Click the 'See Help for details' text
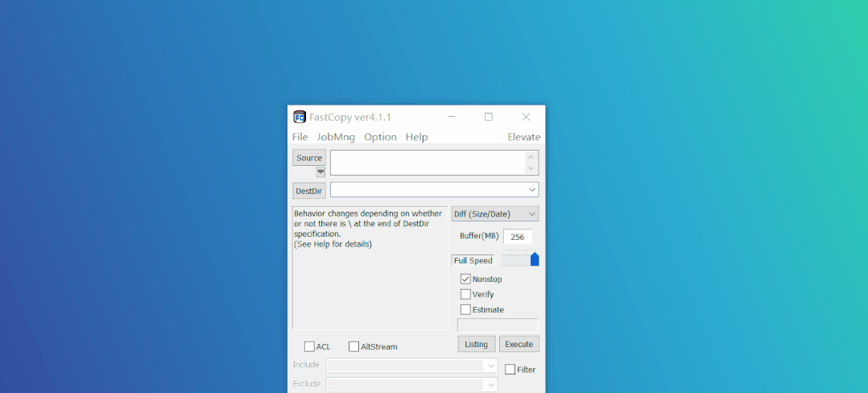This screenshot has height=393, width=868. tap(333, 244)
